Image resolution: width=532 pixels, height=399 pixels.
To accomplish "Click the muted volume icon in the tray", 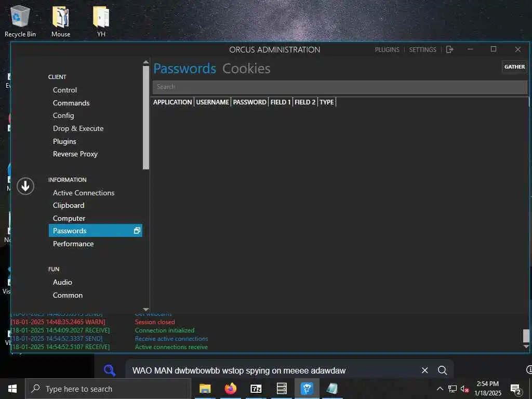I will 464,389.
